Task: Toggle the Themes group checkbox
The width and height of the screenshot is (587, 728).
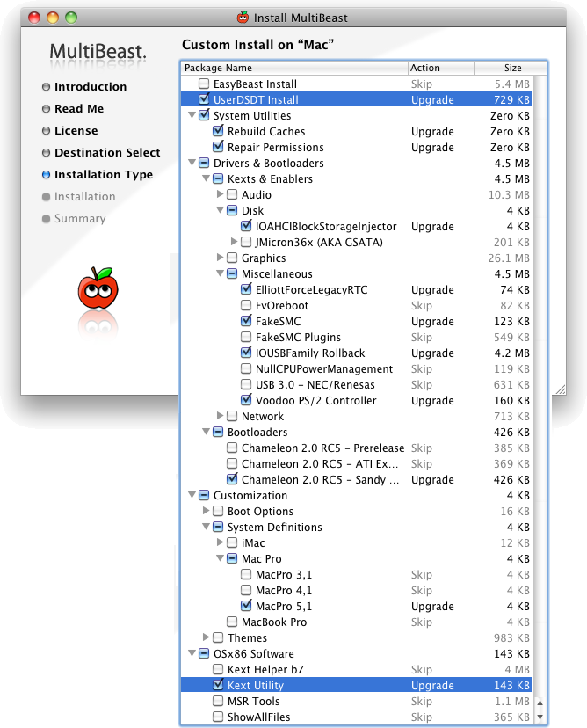Action: click(x=218, y=637)
